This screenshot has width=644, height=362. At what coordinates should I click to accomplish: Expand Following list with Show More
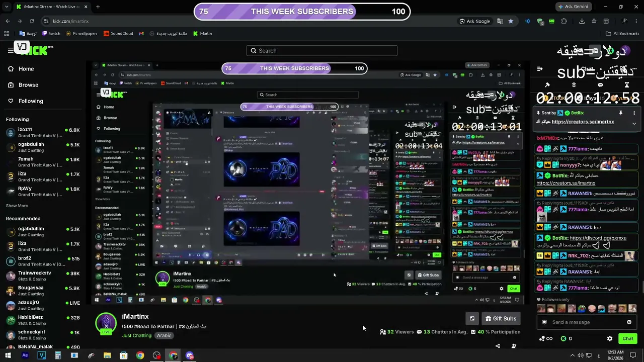[17, 206]
